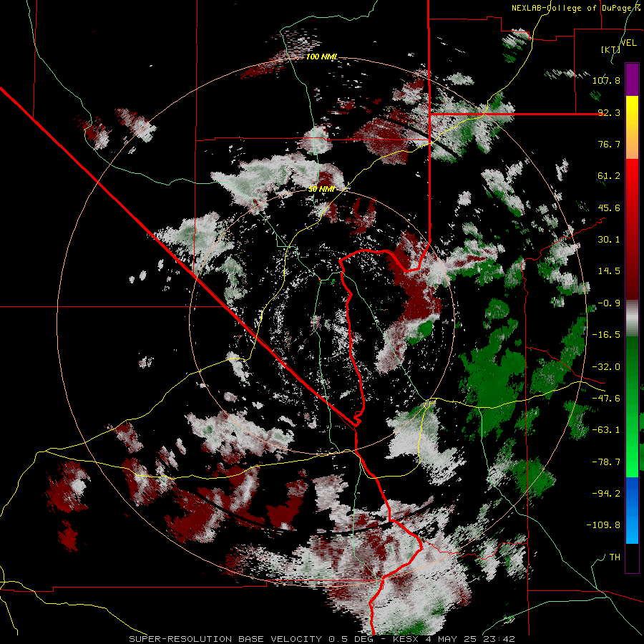Pick the gray near-zero segment of color bar
The height and width of the screenshot is (644, 644).
coord(632,318)
